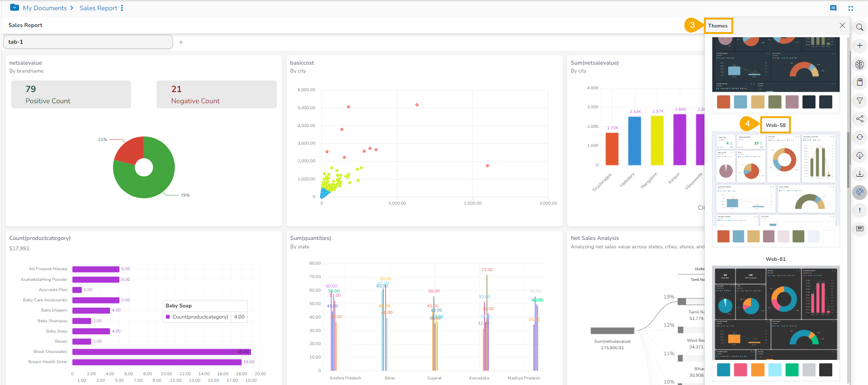Click the download icon in sidebar
Image resolution: width=868 pixels, height=385 pixels.
point(860,173)
